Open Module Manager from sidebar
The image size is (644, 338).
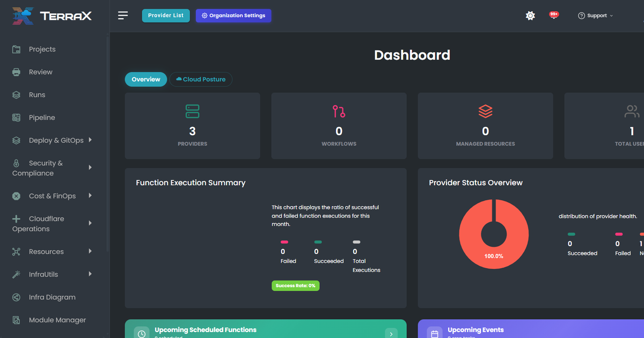(x=57, y=320)
